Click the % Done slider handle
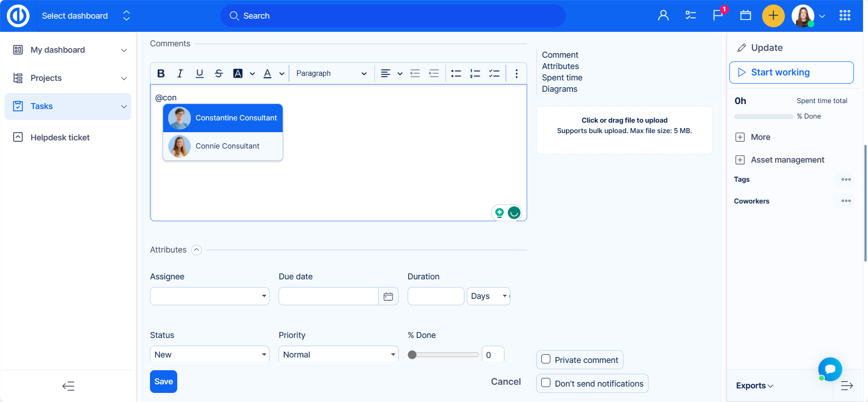This screenshot has width=868, height=402. [412, 355]
